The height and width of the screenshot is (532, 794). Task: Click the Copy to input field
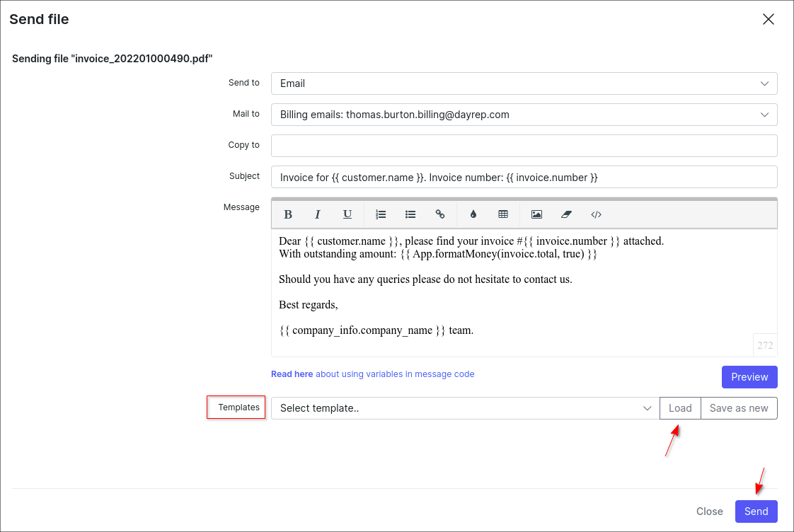pyautogui.click(x=524, y=146)
